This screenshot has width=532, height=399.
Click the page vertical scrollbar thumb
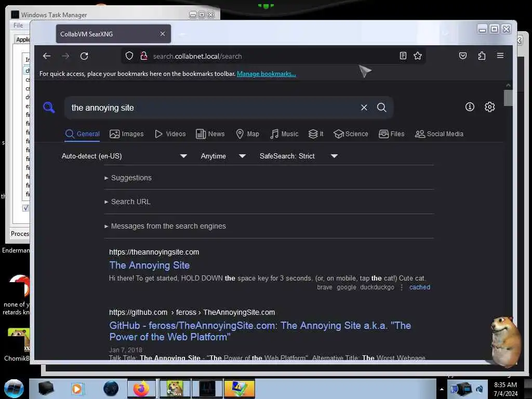tap(508, 98)
